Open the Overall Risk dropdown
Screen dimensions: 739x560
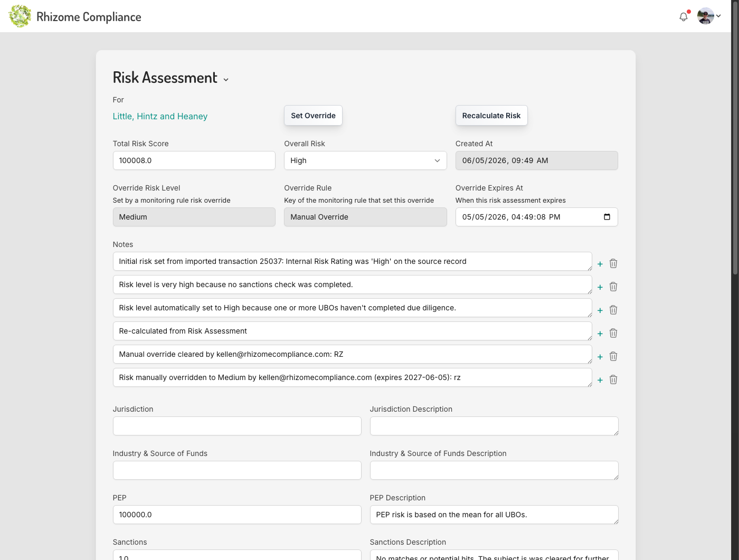pyautogui.click(x=365, y=160)
